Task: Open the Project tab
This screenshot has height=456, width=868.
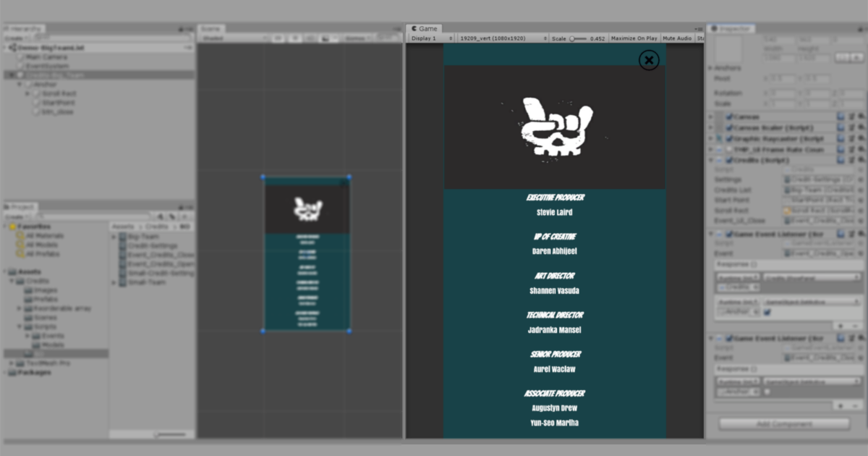Action: point(20,207)
